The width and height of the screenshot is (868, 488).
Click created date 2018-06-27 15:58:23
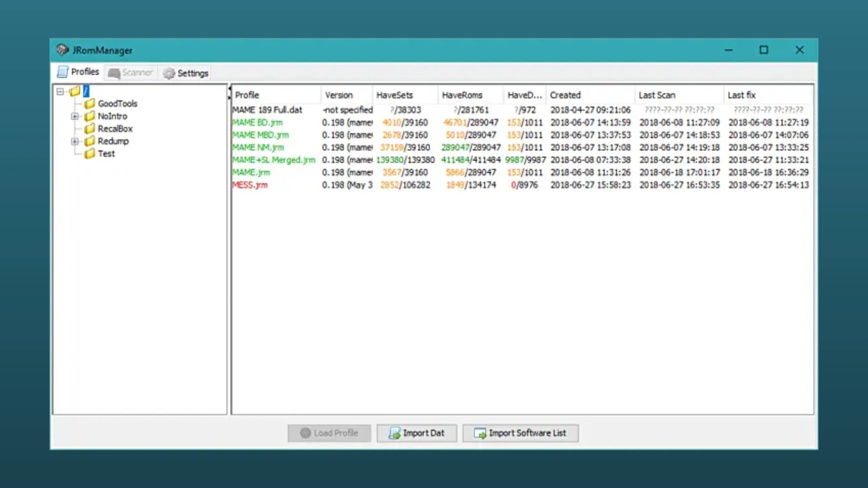pos(590,185)
